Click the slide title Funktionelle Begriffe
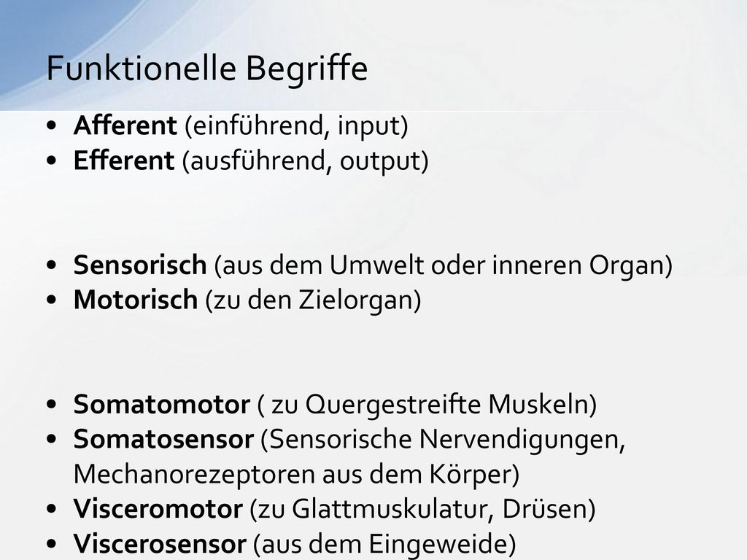The height and width of the screenshot is (560, 747). pos(206,69)
